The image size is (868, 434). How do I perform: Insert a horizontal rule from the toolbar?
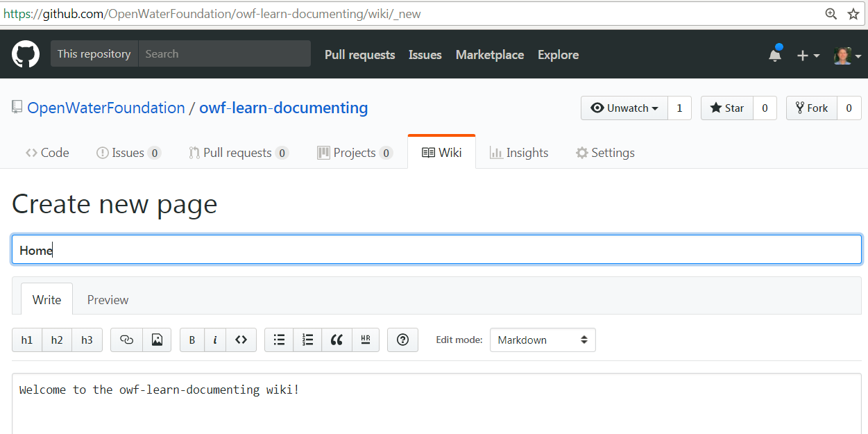(366, 340)
